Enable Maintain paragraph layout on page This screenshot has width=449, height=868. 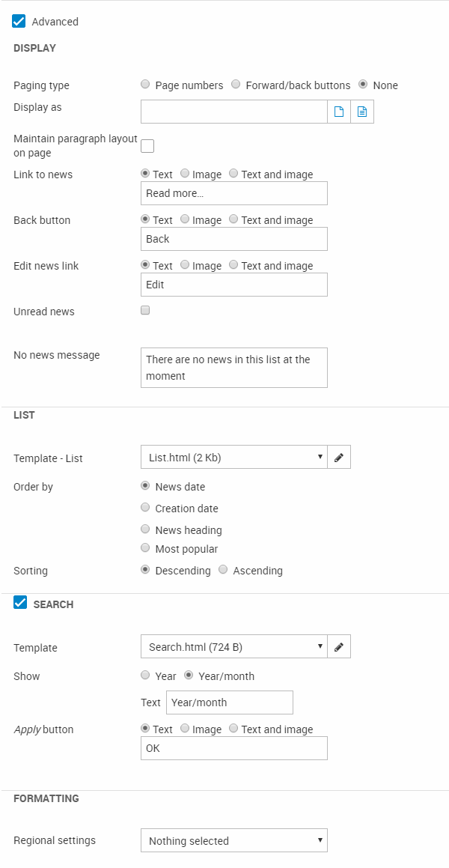point(147,146)
